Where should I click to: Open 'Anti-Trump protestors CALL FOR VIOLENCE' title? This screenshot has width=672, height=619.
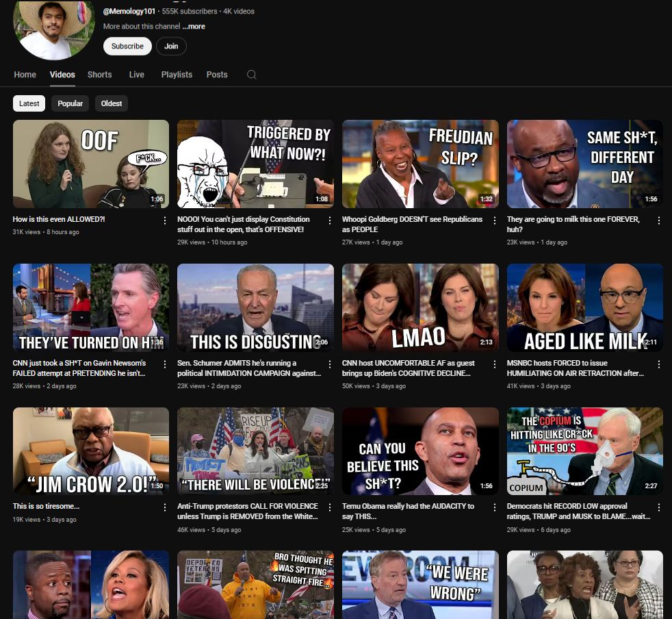point(248,511)
